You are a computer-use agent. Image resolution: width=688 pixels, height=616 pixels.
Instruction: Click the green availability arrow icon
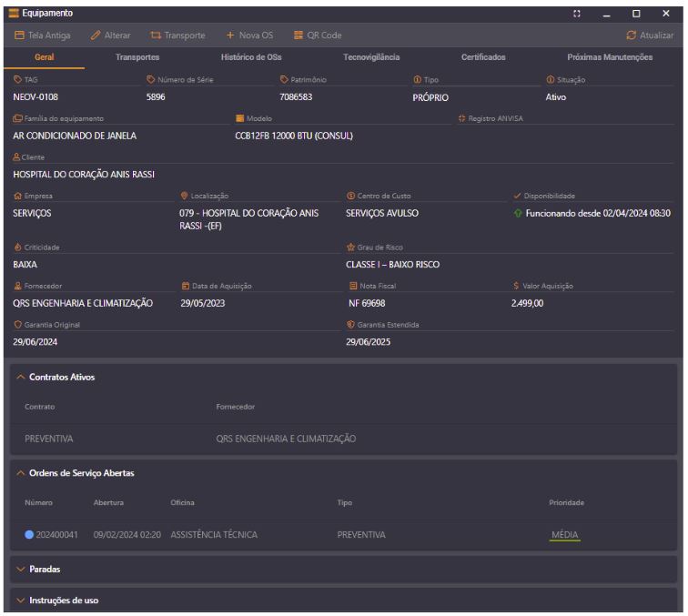click(518, 213)
